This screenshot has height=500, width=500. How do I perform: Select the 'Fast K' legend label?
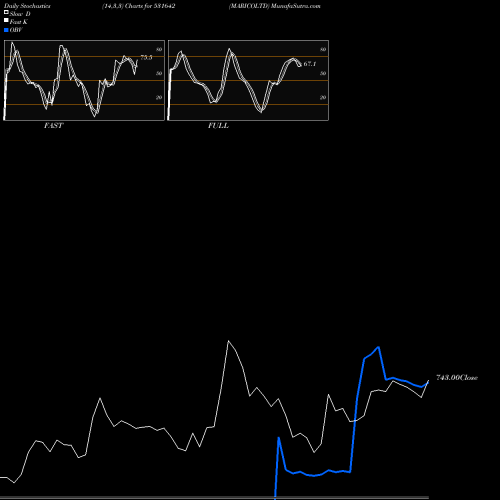[x=19, y=22]
